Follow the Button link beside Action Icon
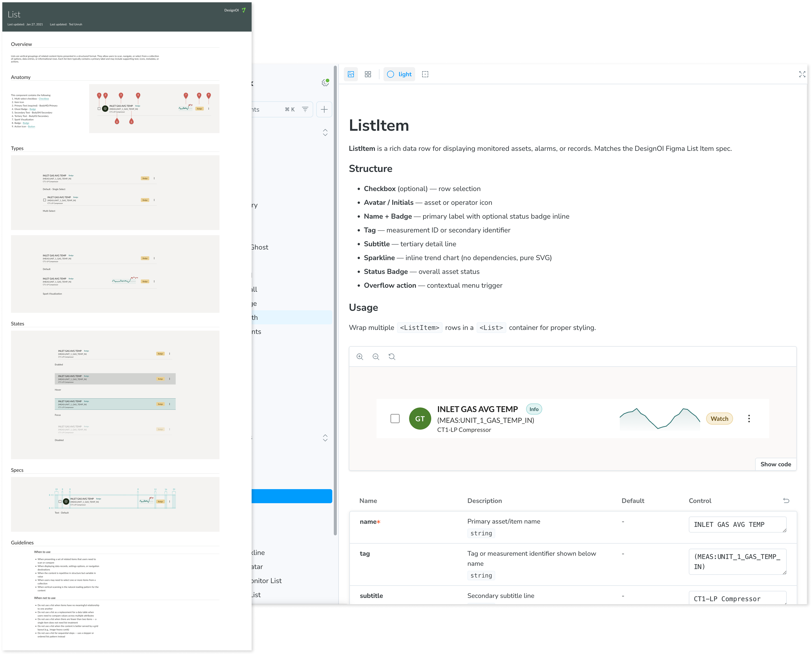The image size is (812, 655). point(31,126)
